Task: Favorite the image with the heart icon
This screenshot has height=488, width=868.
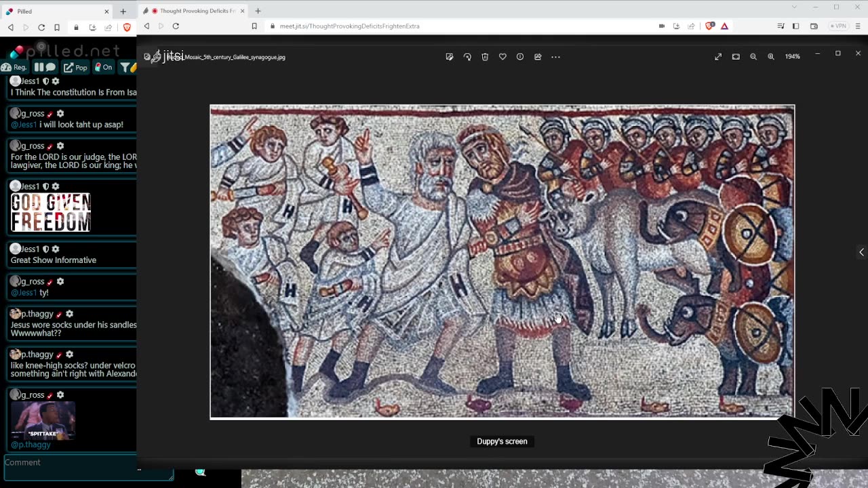Action: tap(502, 57)
